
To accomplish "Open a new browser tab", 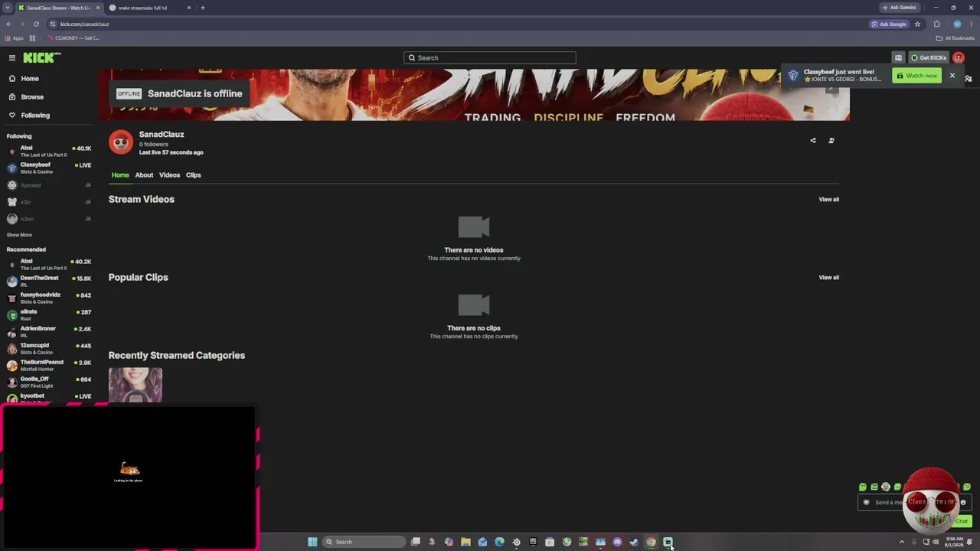I will pyautogui.click(x=202, y=8).
